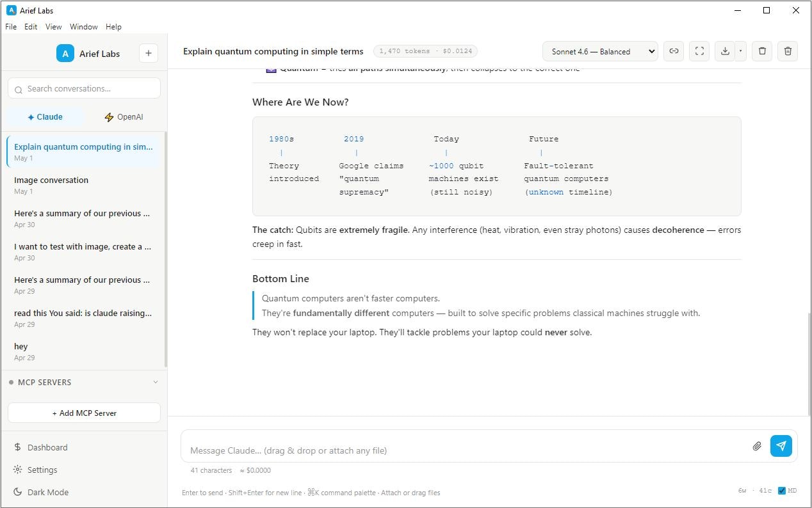Open the Window menu

(x=84, y=27)
